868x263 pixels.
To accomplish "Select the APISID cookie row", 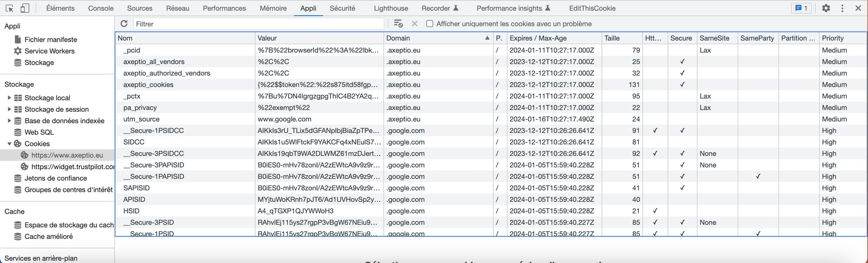I will (491, 200).
